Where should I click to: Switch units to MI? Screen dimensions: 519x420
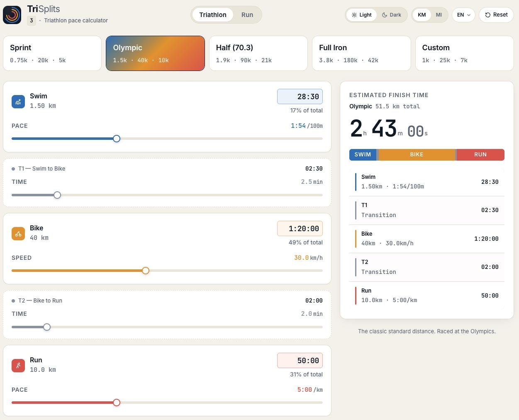[x=439, y=15]
